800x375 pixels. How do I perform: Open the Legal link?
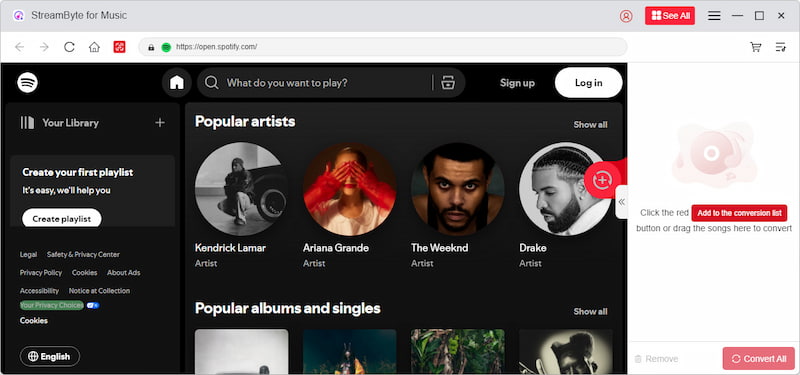point(29,254)
